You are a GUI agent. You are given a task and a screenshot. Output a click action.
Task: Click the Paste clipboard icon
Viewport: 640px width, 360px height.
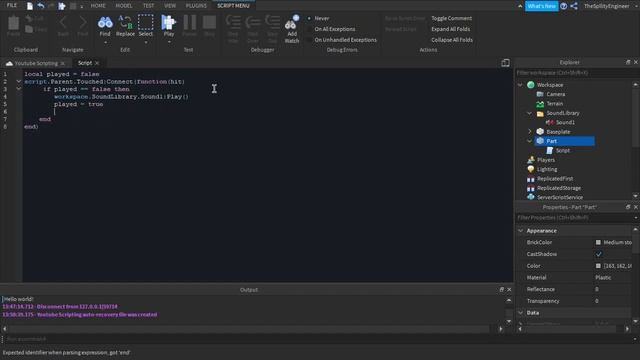13,23
